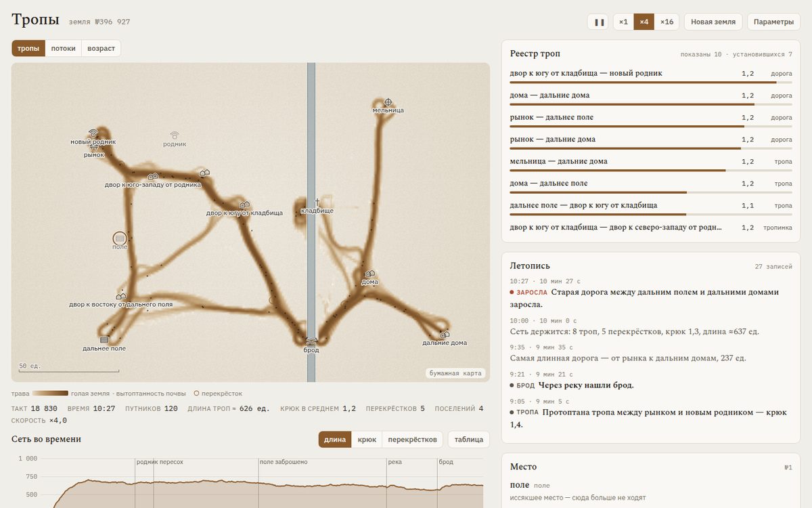Screen dimensions: 812x508
Task: Open the chronicle entry starting Сеть держится
Action: coord(650,326)
